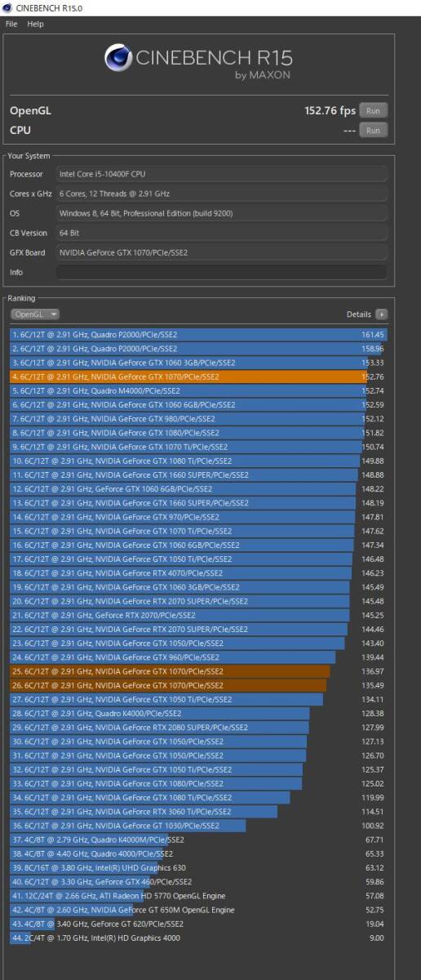Select ranking row 9 GTX 1070 Ti
Screen dimensions: 421x980
[198, 447]
